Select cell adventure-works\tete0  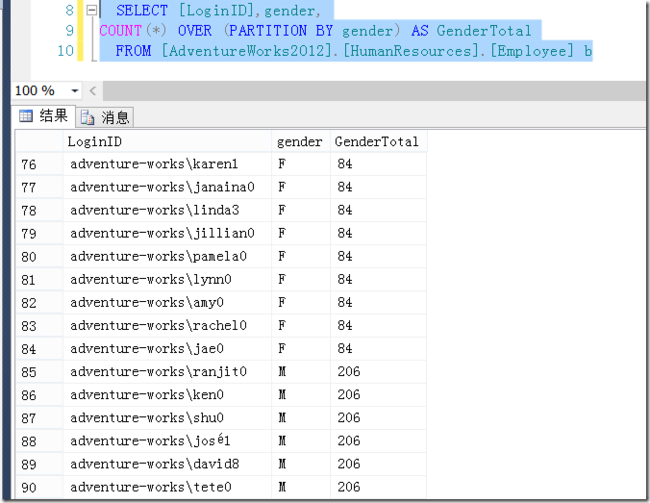click(x=167, y=487)
